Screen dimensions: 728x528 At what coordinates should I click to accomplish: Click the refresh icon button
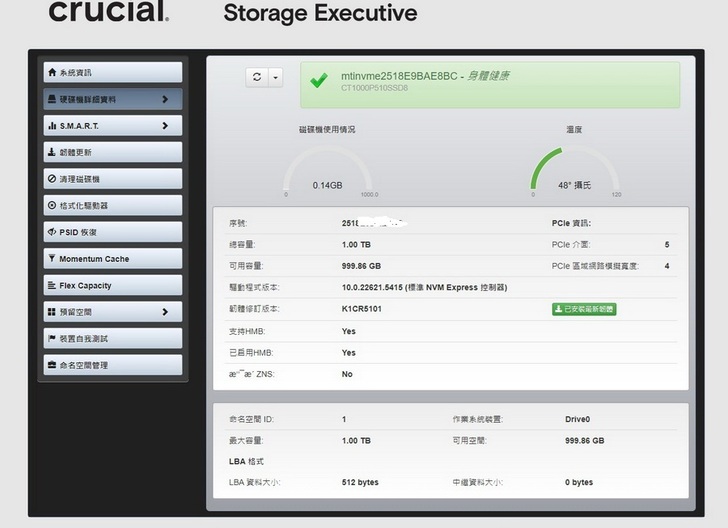point(257,77)
